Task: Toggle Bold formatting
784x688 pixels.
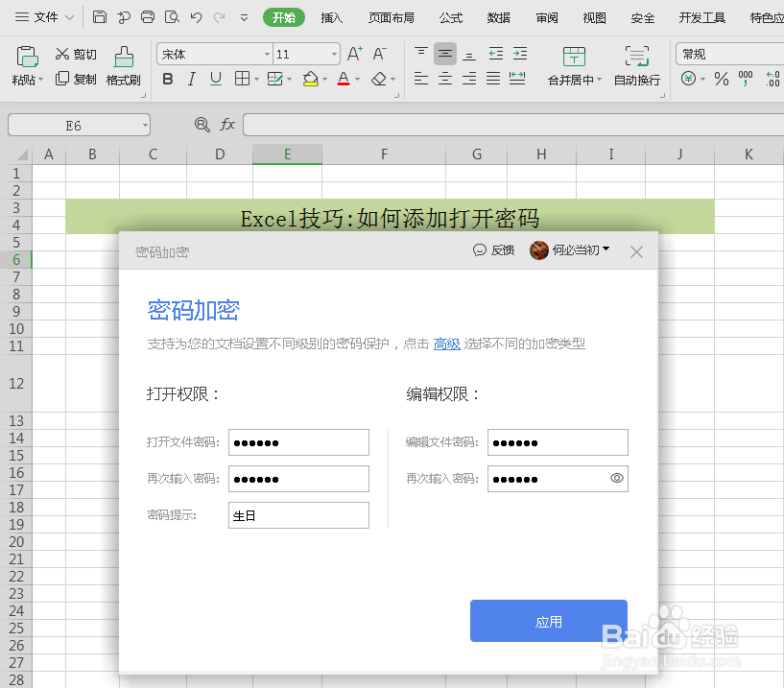Action: point(169,79)
